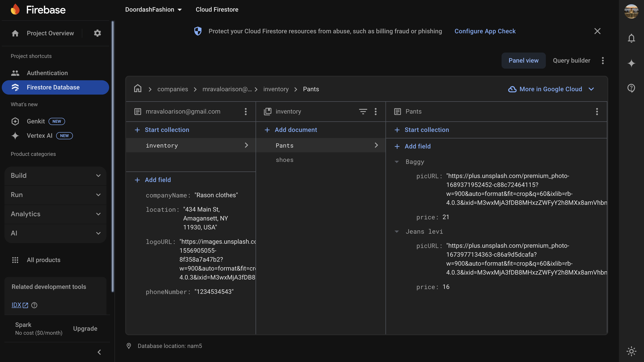Click phoneNumber value "1234534543"
Screen dimensions: 644x362
(214, 292)
